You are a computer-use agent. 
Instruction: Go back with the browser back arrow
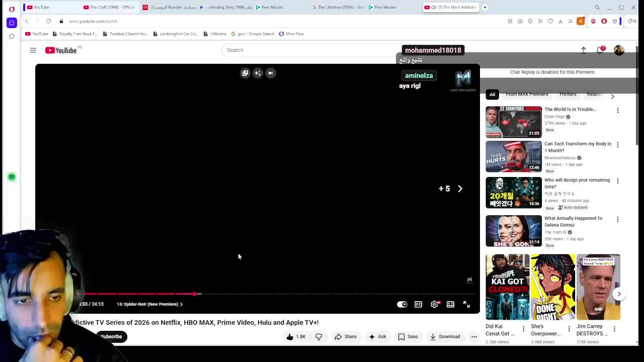[x=26, y=21]
